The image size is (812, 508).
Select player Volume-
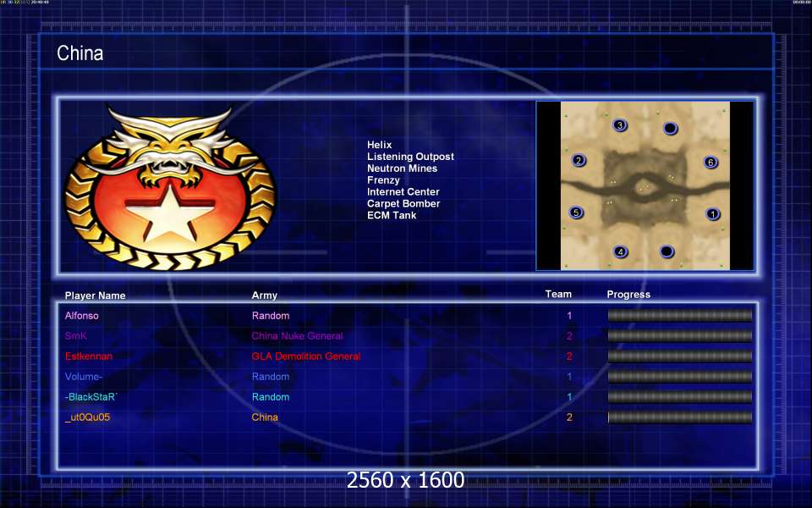[x=84, y=376]
